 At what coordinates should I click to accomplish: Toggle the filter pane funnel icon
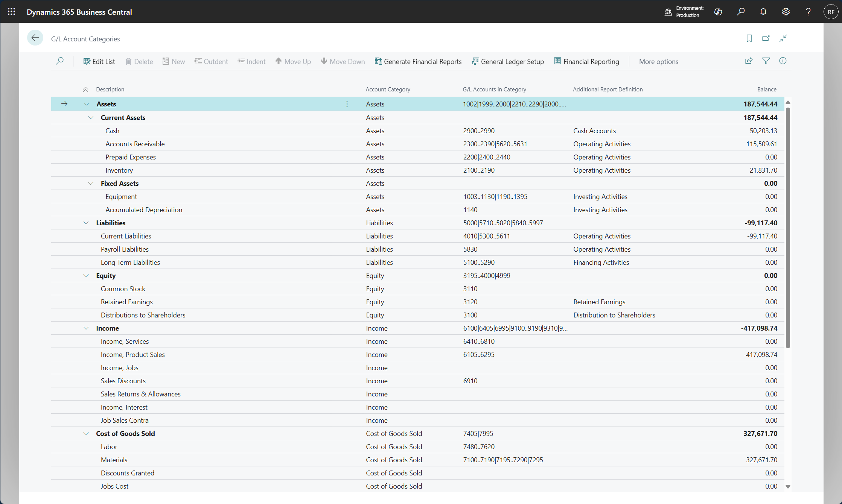[x=766, y=61]
